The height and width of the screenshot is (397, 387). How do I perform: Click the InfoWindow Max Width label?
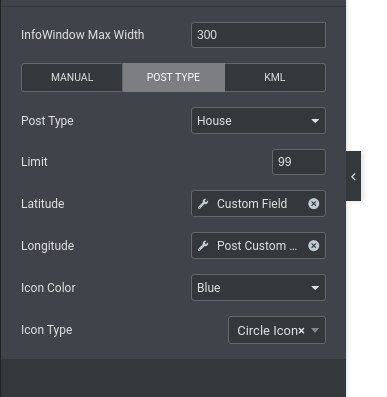coord(83,35)
